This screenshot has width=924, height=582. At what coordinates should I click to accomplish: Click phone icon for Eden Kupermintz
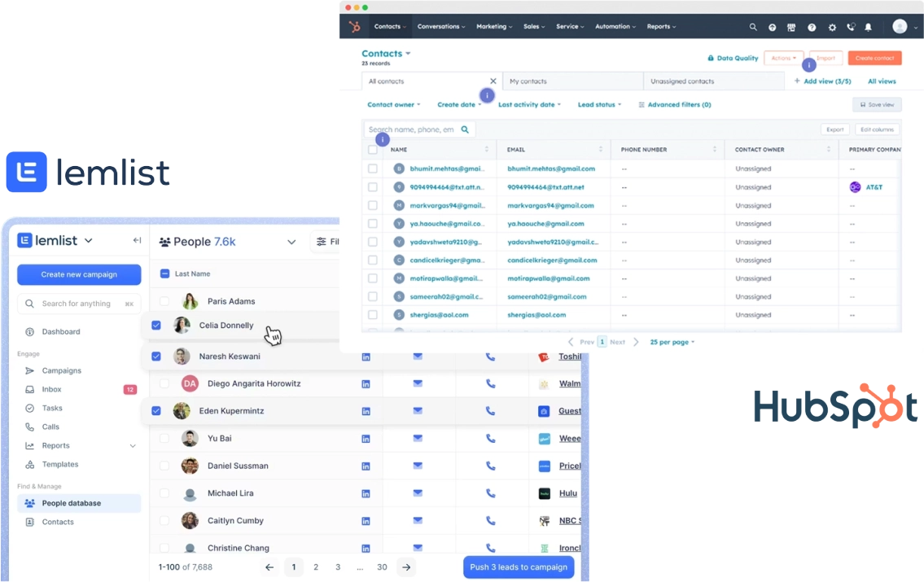pyautogui.click(x=490, y=410)
